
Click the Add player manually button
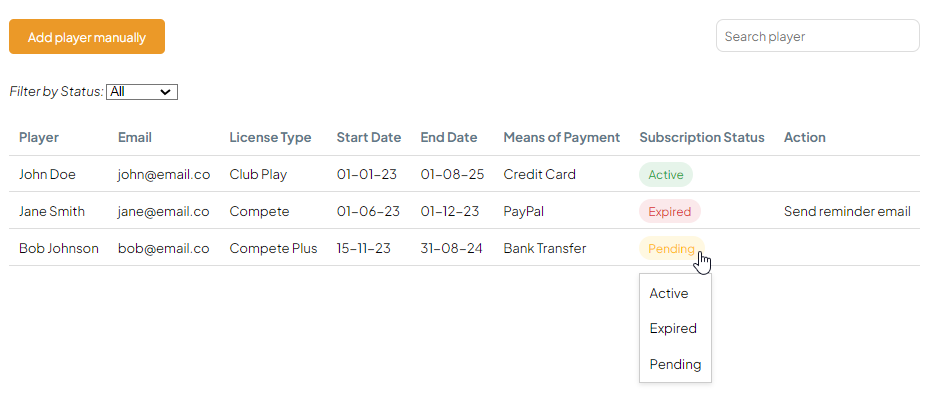click(x=87, y=37)
